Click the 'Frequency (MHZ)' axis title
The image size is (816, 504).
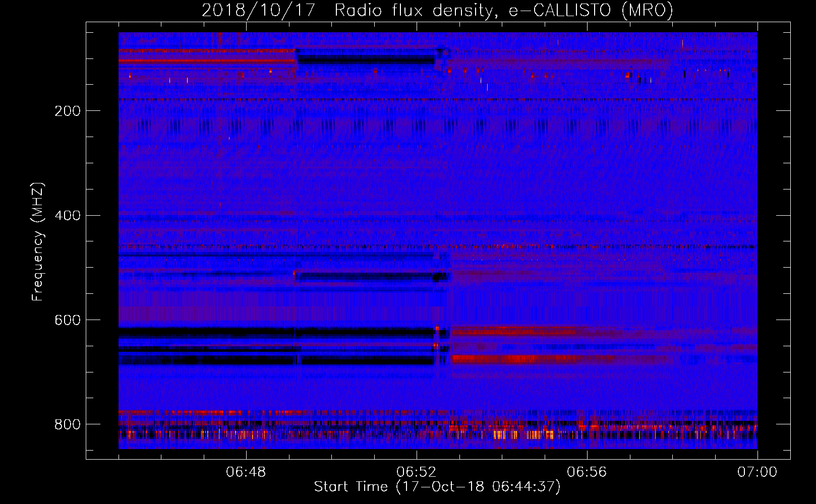point(38,241)
